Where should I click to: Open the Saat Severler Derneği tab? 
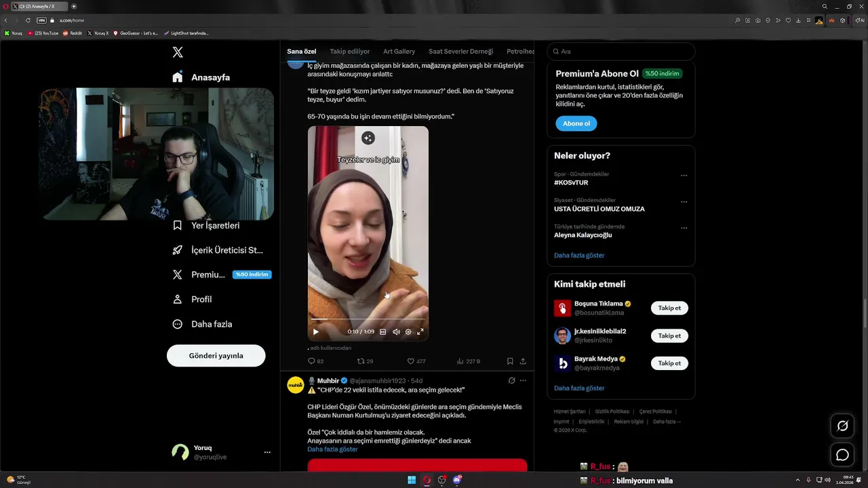tap(460, 52)
